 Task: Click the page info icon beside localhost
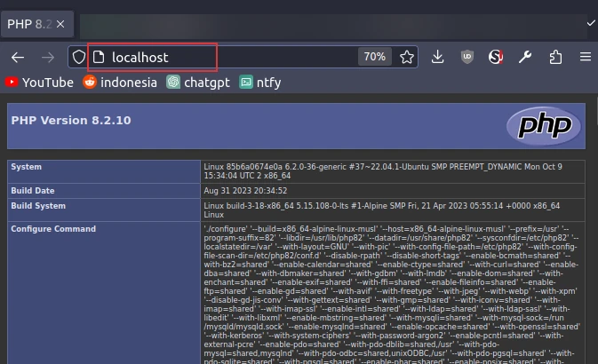(x=99, y=58)
